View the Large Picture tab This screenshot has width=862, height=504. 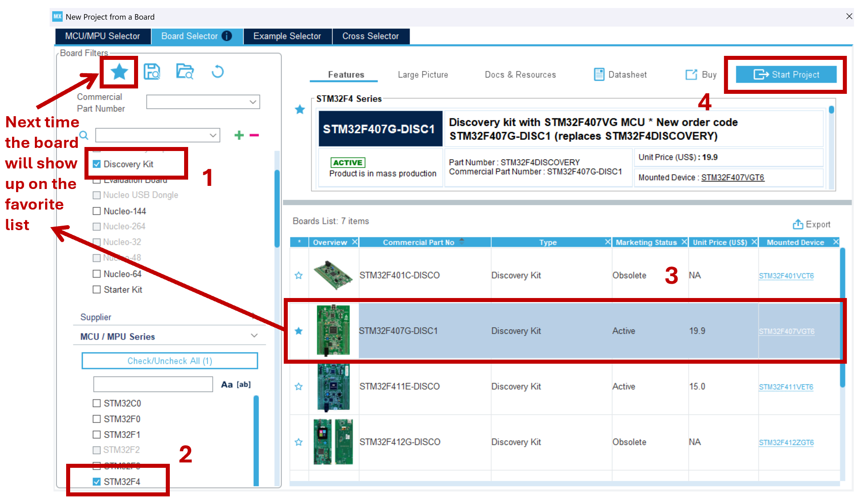click(x=423, y=75)
